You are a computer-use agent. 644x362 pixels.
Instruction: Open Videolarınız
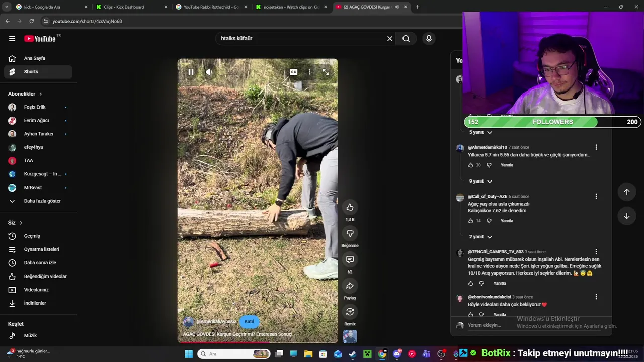[x=38, y=290]
